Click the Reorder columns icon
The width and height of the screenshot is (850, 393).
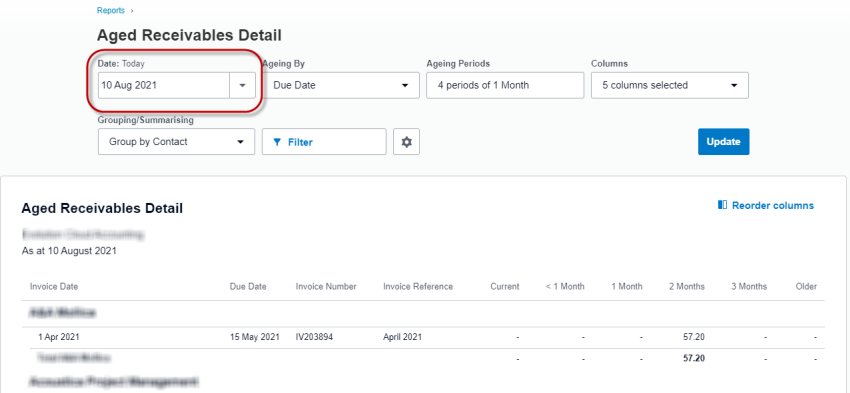(722, 205)
